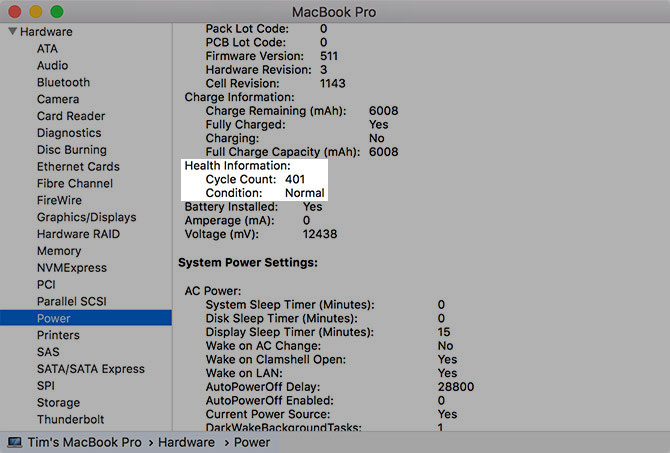Click the Pack Lot Code label
The height and width of the screenshot is (453, 670).
click(247, 29)
